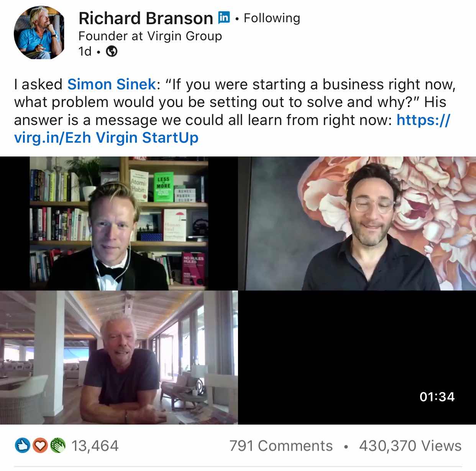Viewport: 476px width, 471px height.
Task: Click the 01:34 video duration badge
Action: click(x=437, y=397)
